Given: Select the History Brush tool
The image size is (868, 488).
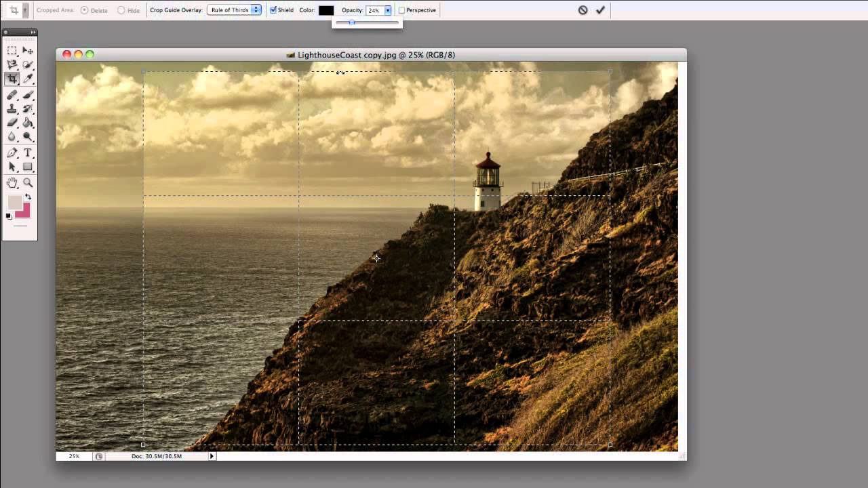Looking at the screenshot, I should point(28,109).
